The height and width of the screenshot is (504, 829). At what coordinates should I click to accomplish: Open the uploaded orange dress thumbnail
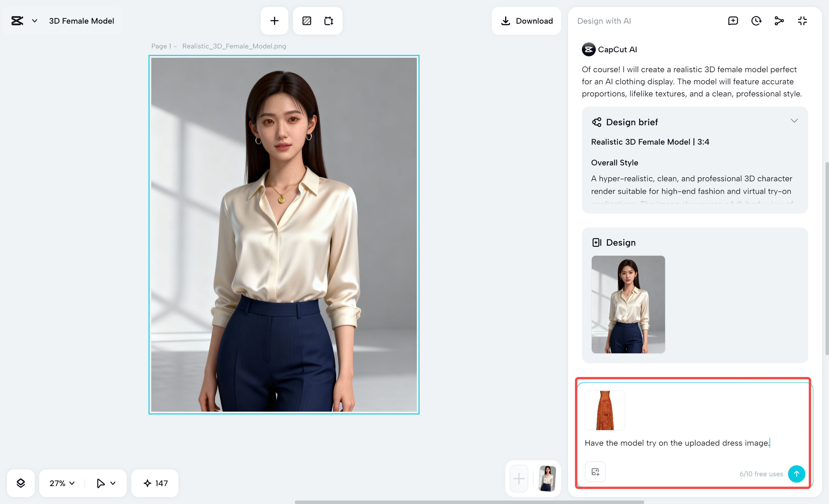604,410
